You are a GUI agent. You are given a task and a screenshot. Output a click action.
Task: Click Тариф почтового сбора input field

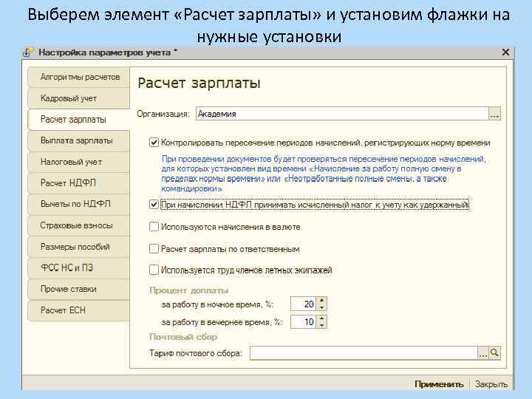[364, 353]
